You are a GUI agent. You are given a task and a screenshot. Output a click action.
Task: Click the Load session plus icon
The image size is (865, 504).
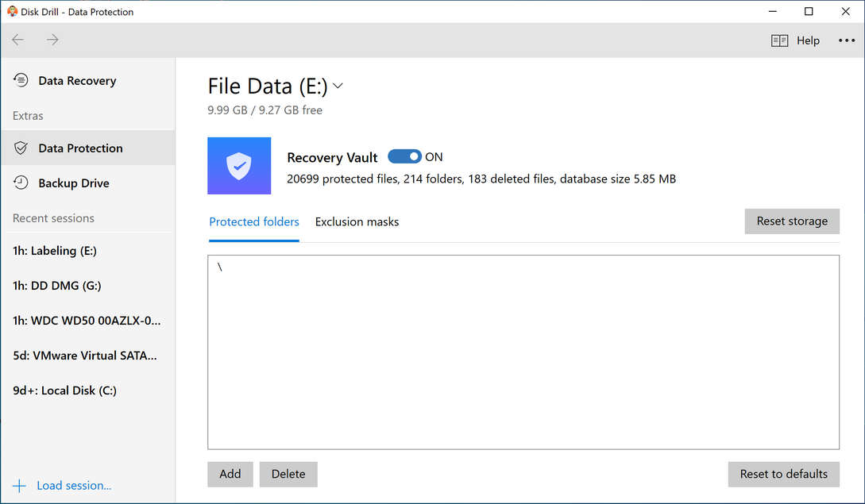pyautogui.click(x=19, y=485)
